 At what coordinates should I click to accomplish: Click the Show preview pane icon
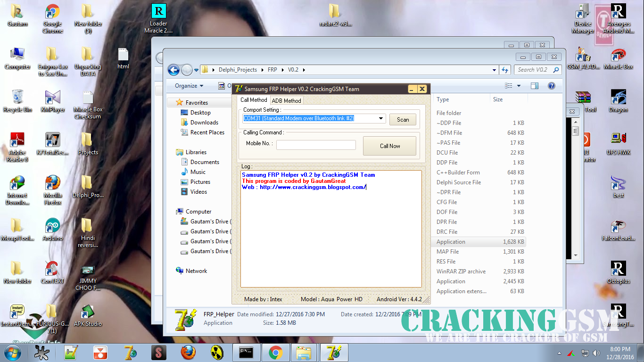click(535, 85)
